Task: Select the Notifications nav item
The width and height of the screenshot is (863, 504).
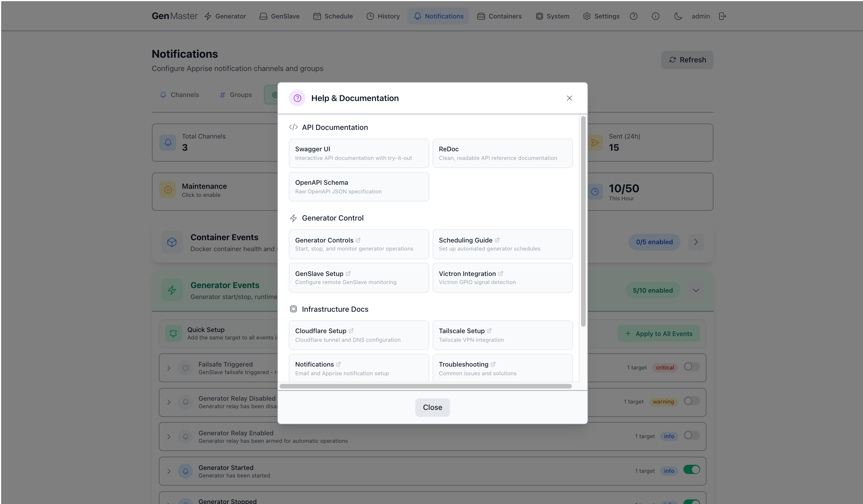Action: coord(438,16)
